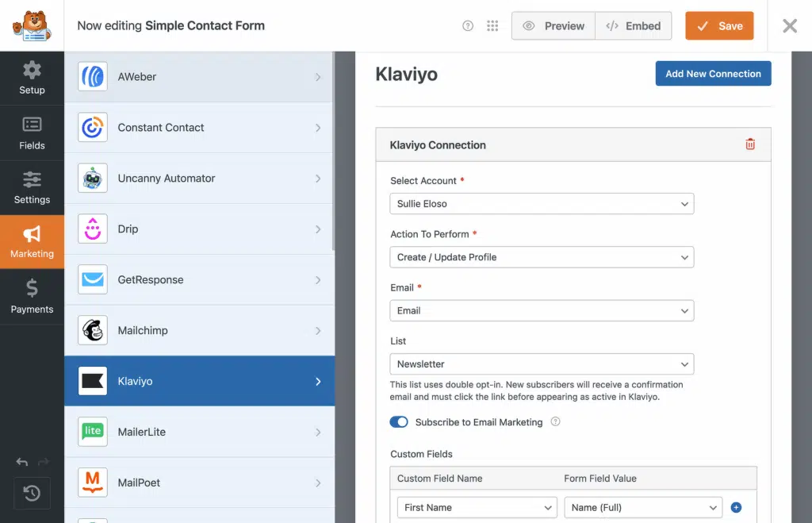Delete the Klaviyo Connection with trash icon

click(750, 144)
